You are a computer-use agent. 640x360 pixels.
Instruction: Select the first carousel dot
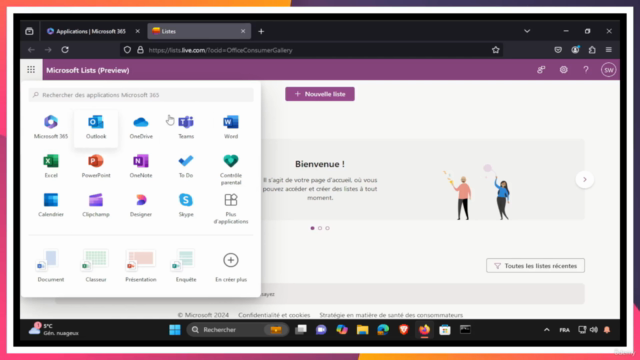(313, 228)
